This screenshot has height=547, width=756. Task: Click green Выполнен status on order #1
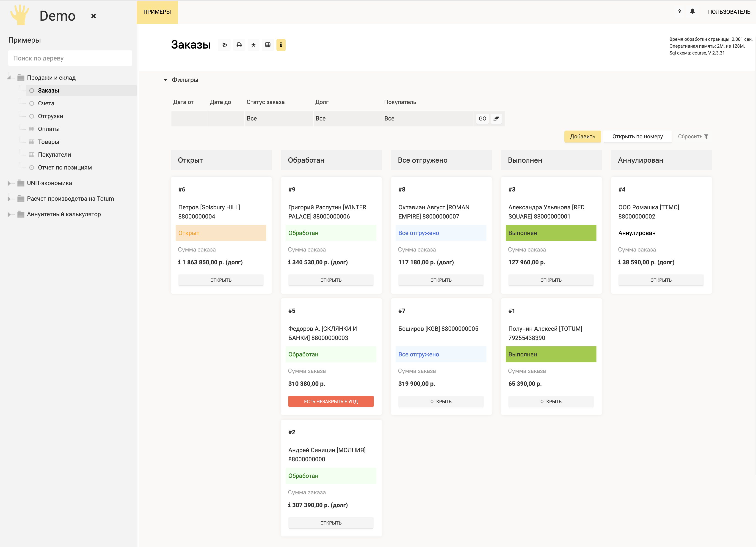pos(551,354)
